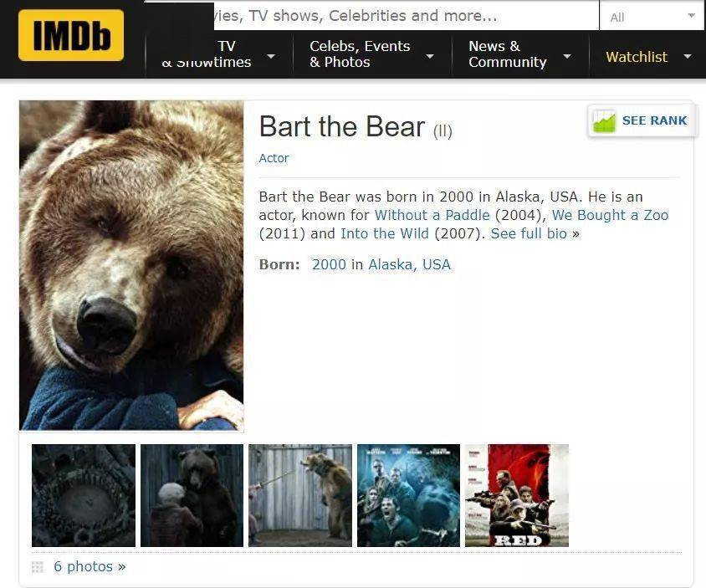Click the green SEE RANK chart icon
Image resolution: width=706 pixels, height=588 pixels.
(x=604, y=120)
